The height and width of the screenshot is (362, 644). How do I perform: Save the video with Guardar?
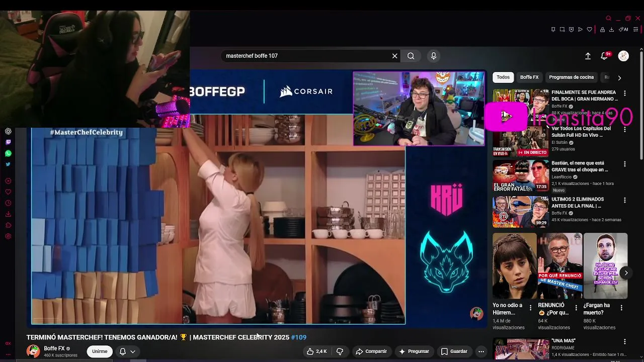[x=454, y=351]
